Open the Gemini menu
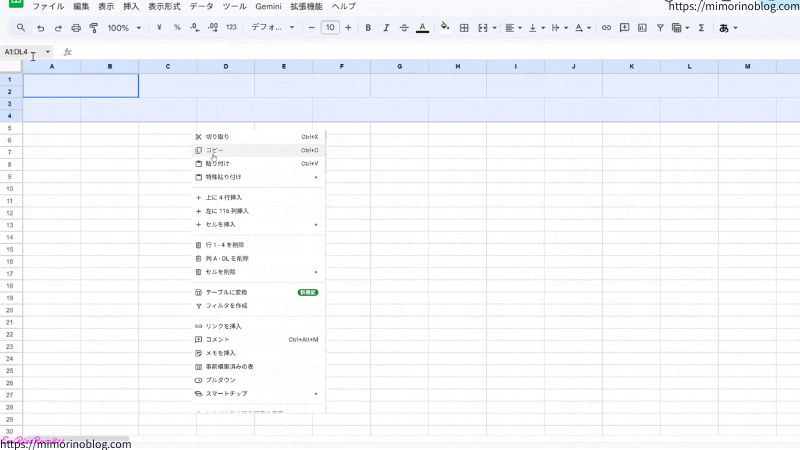Image resolution: width=800 pixels, height=450 pixels. click(268, 7)
